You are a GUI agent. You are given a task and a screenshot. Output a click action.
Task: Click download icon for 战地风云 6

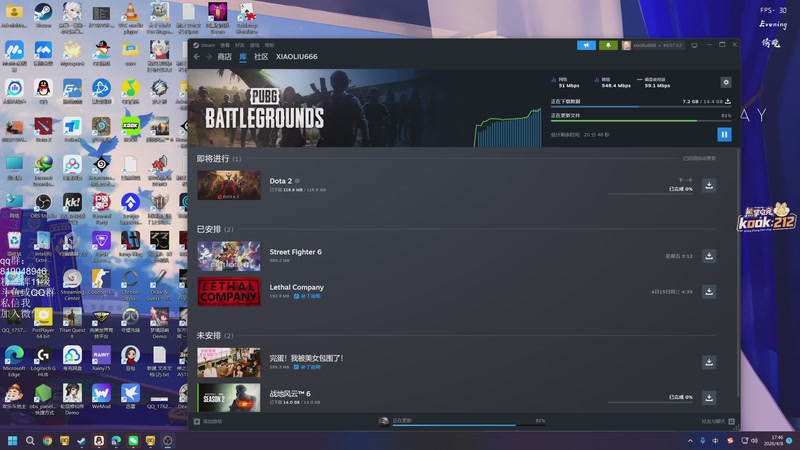point(709,397)
